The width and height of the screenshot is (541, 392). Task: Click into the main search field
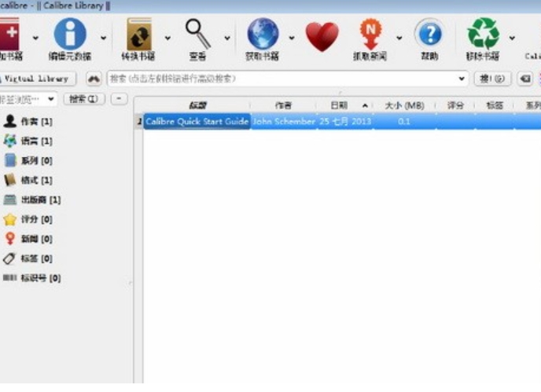pyautogui.click(x=282, y=79)
